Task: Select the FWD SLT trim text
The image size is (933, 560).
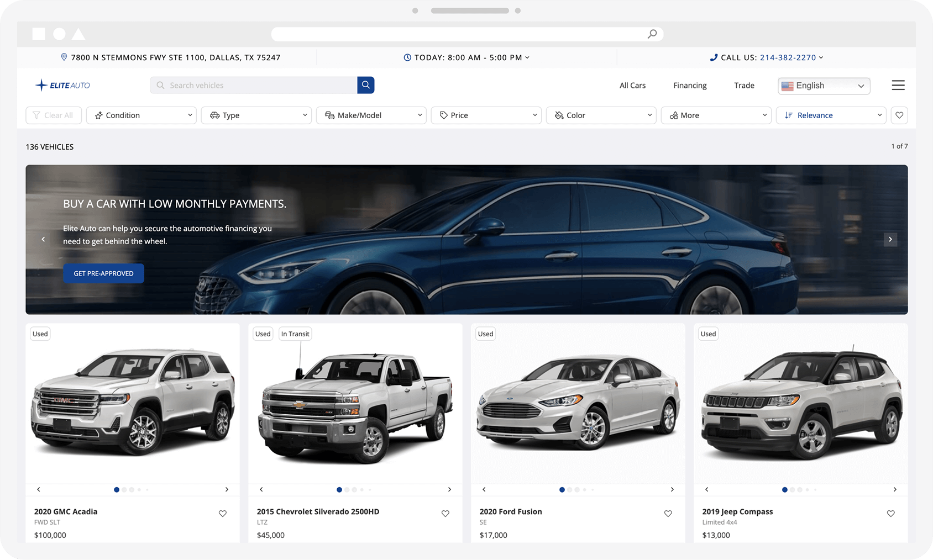Action: 48,522
